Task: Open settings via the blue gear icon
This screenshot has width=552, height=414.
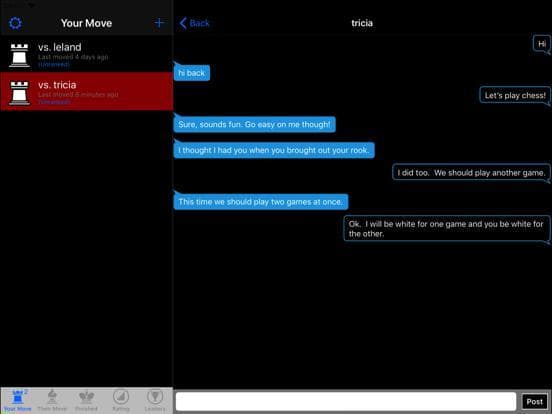Action: (15, 23)
